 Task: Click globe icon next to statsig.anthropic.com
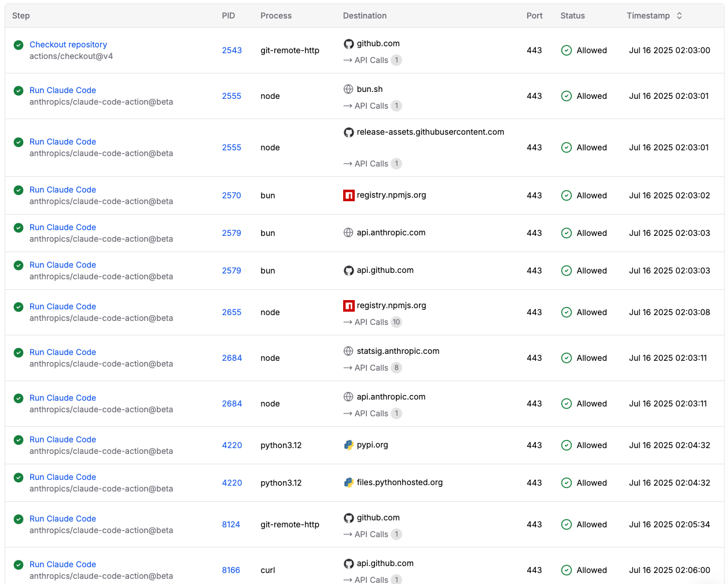(348, 352)
